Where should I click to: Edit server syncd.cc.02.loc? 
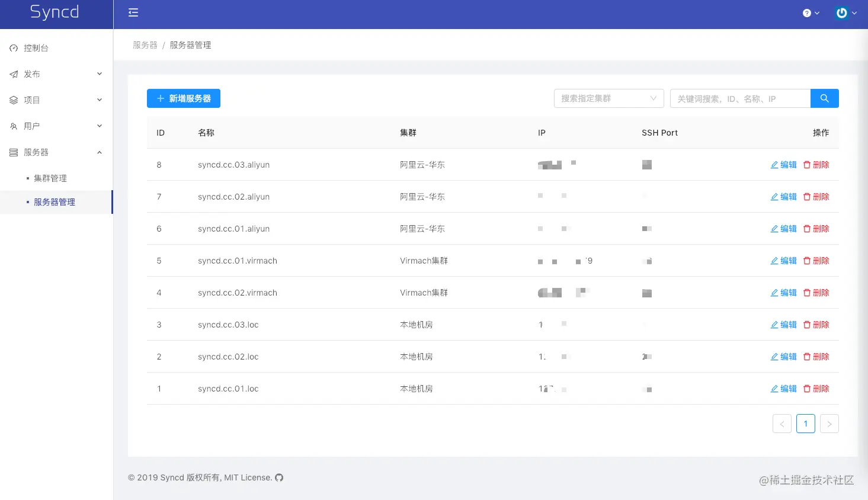pos(783,357)
